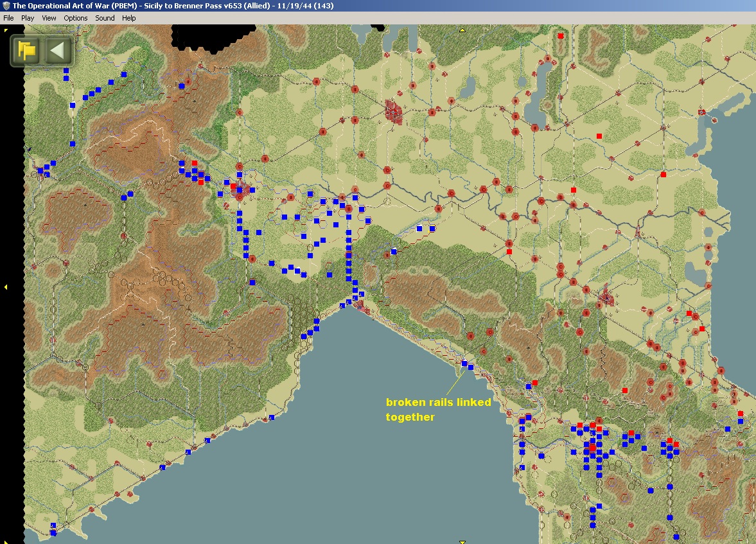The height and width of the screenshot is (544, 756).
Task: Open the View menu
Action: pyautogui.click(x=49, y=18)
